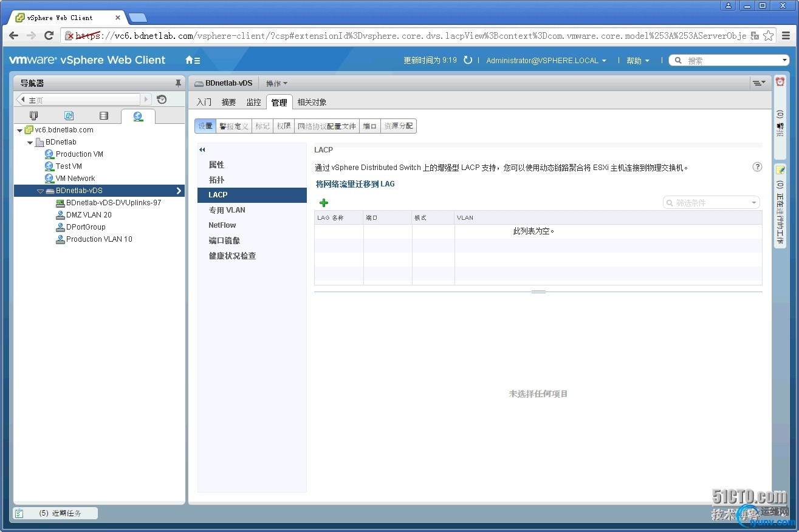
Task: Open the Actions (操作) dropdown
Action: coord(276,83)
